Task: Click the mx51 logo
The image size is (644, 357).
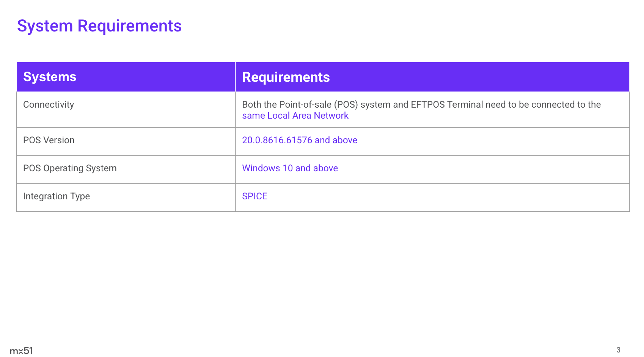Action: coord(22,351)
